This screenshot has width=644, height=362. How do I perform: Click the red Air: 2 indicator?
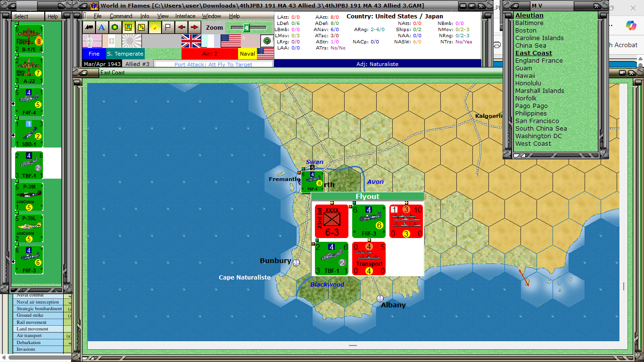tap(210, 54)
